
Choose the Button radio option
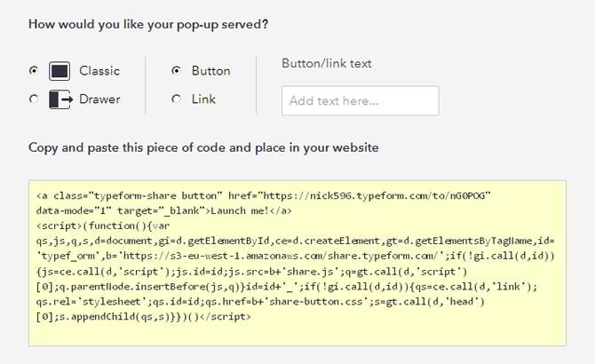(x=176, y=71)
